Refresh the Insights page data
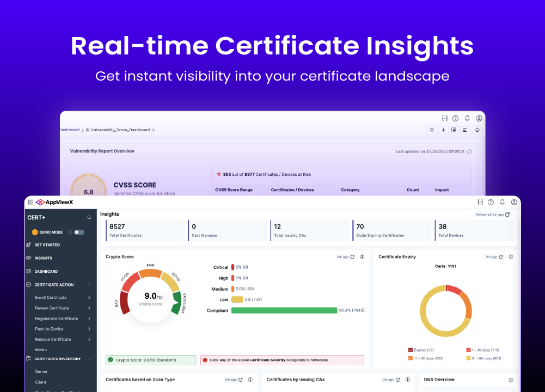Screen dimensions: 545x392 507,215
